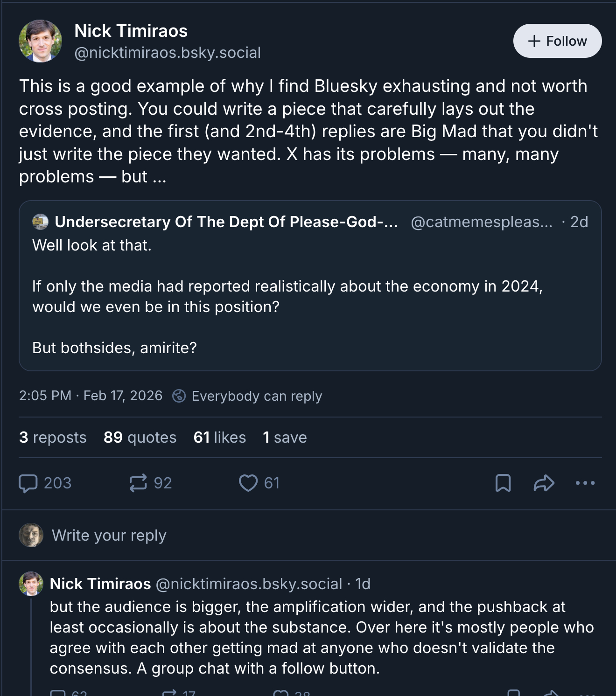This screenshot has width=616, height=696.
Task: Open Nick Timiraos avatar in reply thread
Action: tap(31, 584)
